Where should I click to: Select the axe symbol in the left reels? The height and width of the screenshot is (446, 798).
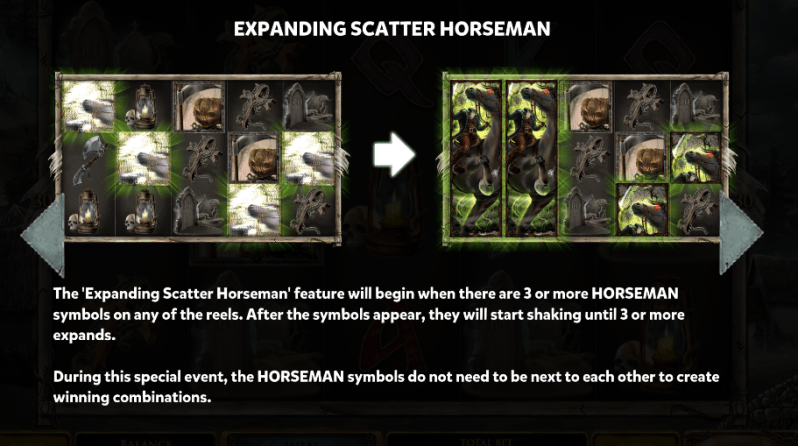tap(89, 159)
